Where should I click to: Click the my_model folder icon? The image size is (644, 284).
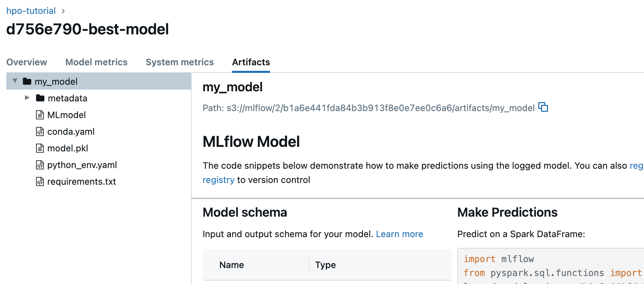coord(27,81)
